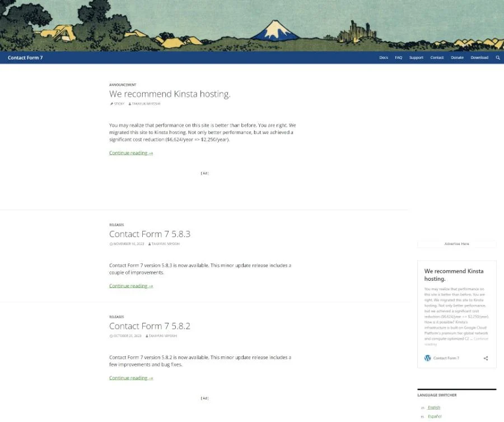Switch language to Español
The image size is (504, 422).
click(435, 416)
